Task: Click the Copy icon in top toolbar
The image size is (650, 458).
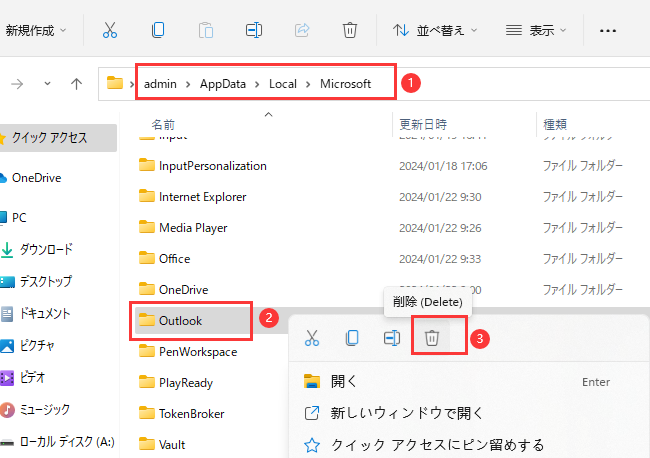Action: click(x=158, y=30)
